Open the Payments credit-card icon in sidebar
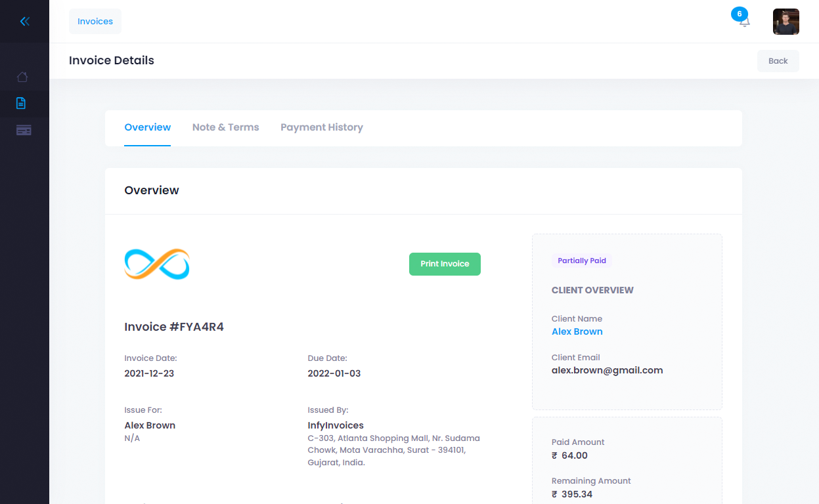The height and width of the screenshot is (504, 819). (24, 130)
